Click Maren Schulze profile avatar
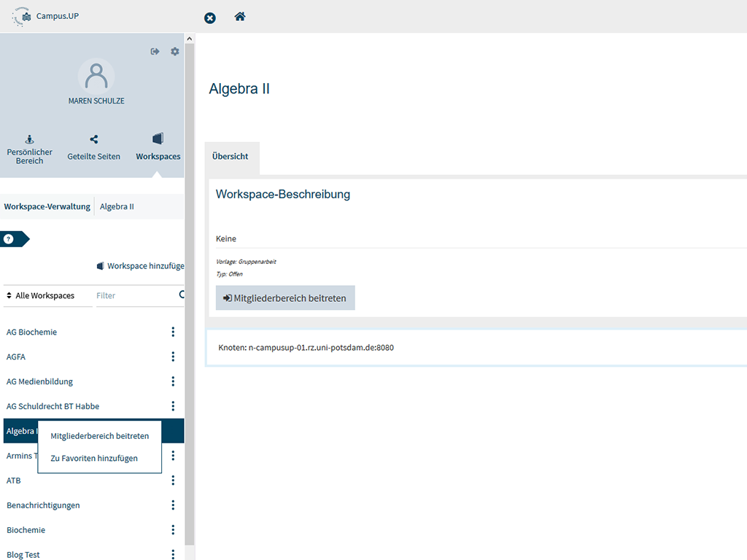The height and width of the screenshot is (560, 747). [x=96, y=76]
